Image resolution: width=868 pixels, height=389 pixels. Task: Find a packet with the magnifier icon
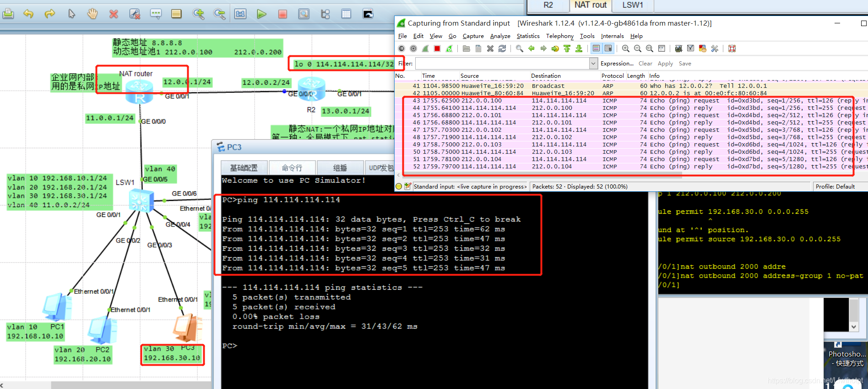point(519,49)
